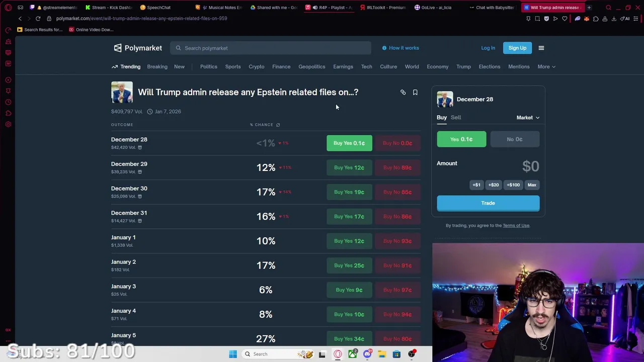Focus the Search polymarket field
Screen dimensions: 644x362
pyautogui.click(x=271, y=48)
